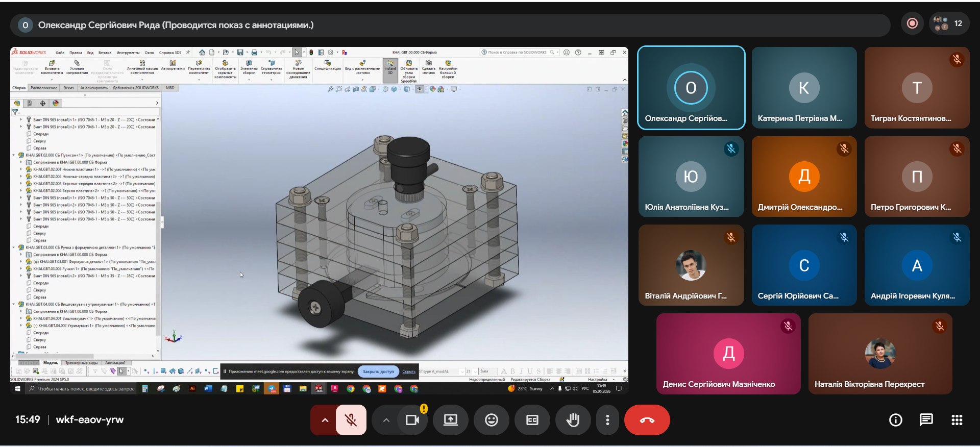Open more options three-dot menu in Meet

point(607,420)
